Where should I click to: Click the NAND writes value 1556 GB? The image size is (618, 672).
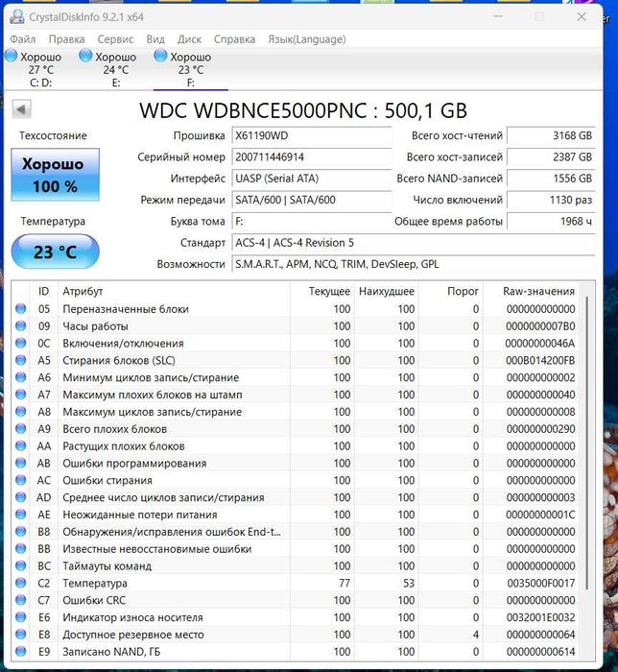click(551, 179)
